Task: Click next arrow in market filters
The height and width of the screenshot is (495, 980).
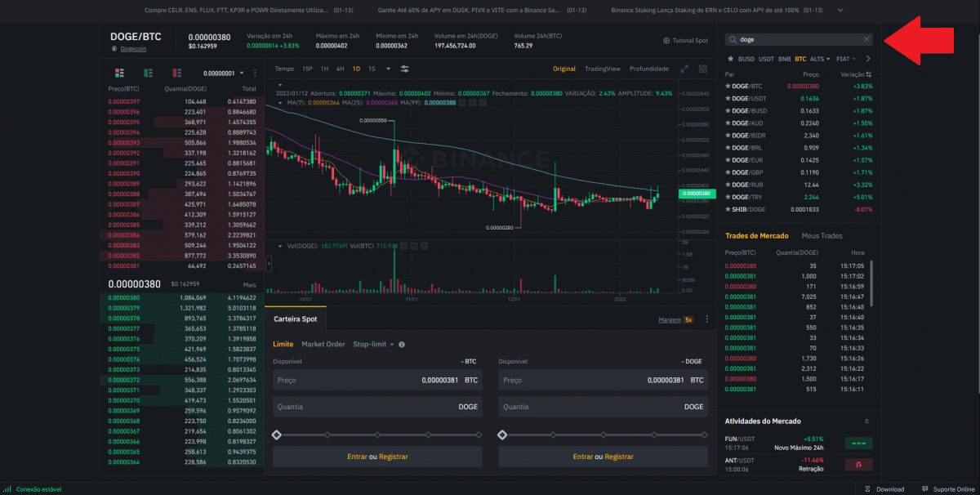Action: [868, 59]
